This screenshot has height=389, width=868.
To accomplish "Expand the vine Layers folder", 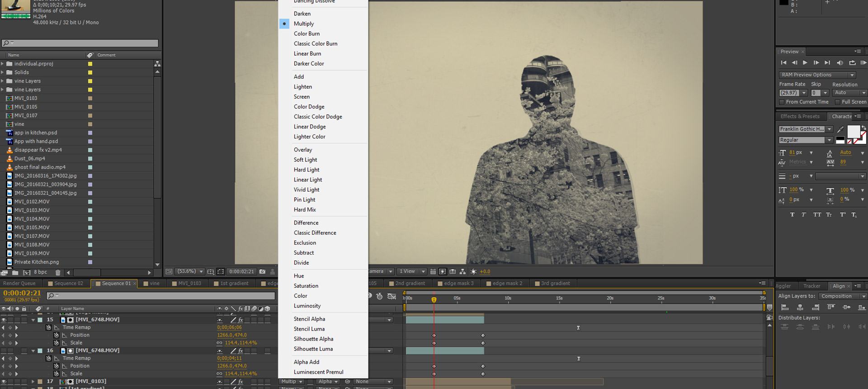I will point(3,81).
